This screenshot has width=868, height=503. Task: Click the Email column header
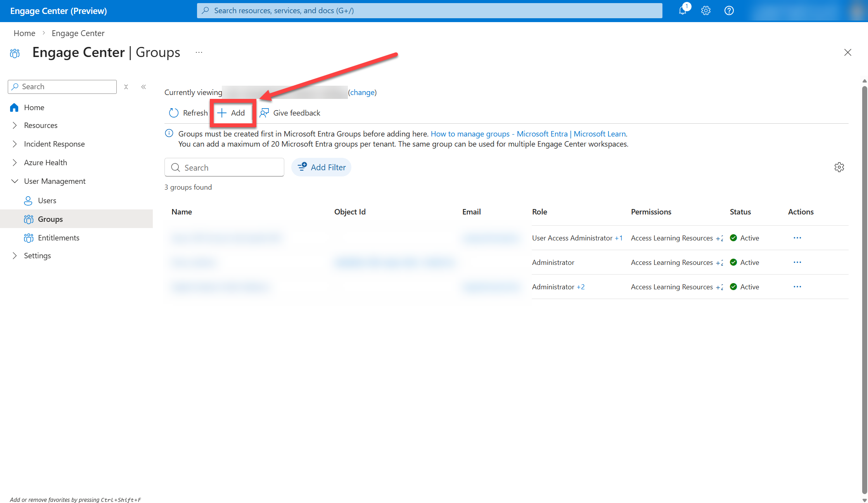[x=472, y=212]
